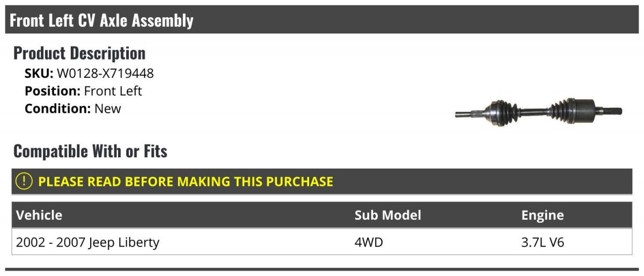644x276 pixels.
Task: Click the Engine column header
Action: (543, 215)
